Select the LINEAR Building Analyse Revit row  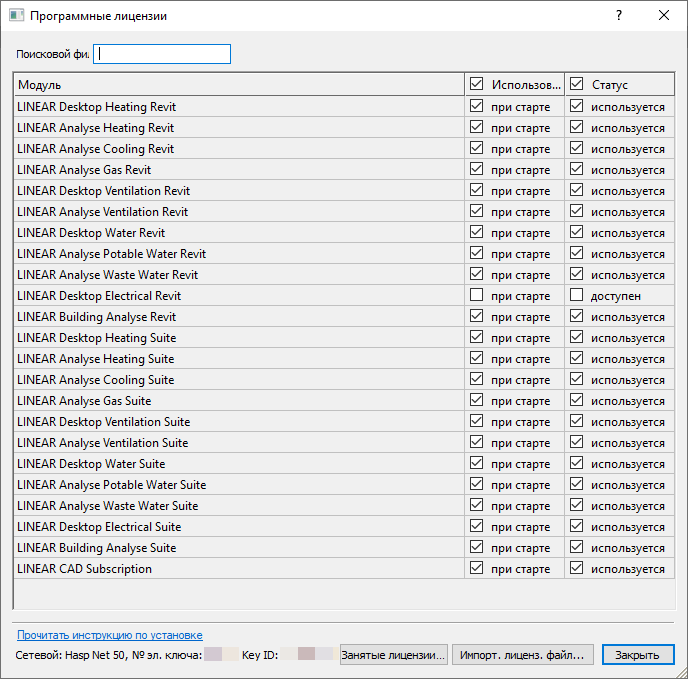[x=344, y=316]
